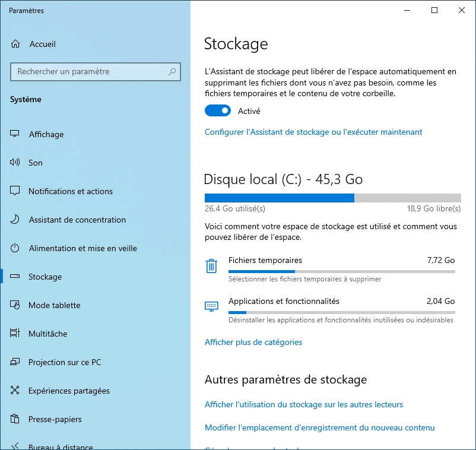Image resolution: width=476 pixels, height=450 pixels.
Task: Focus the Rechercher un paramètre search field
Action: click(89, 72)
